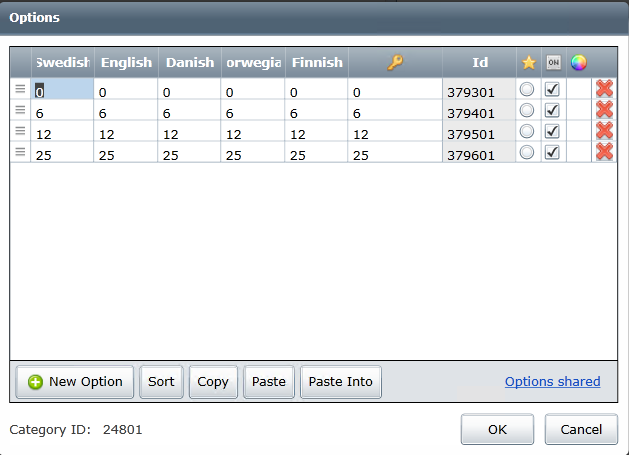This screenshot has height=455, width=629.
Task: Remove the option with Id 379601
Action: (604, 152)
